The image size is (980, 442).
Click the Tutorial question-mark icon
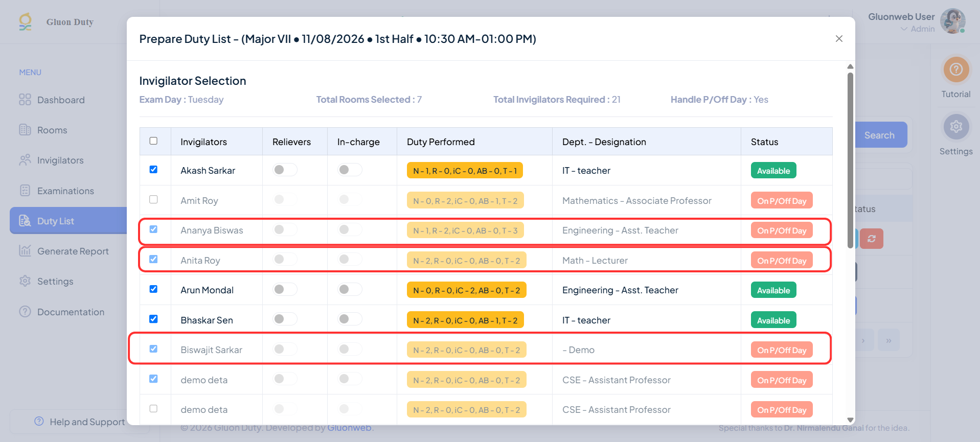(x=956, y=69)
